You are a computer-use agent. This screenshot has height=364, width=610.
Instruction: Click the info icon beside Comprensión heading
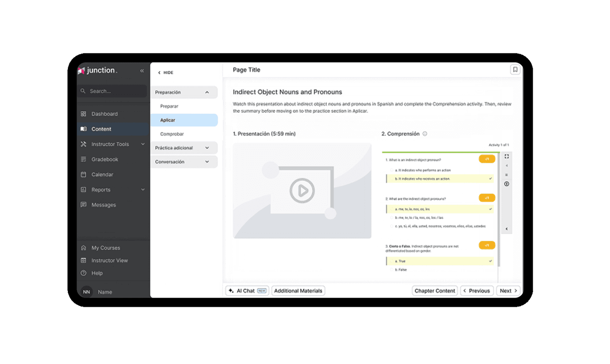click(x=425, y=134)
